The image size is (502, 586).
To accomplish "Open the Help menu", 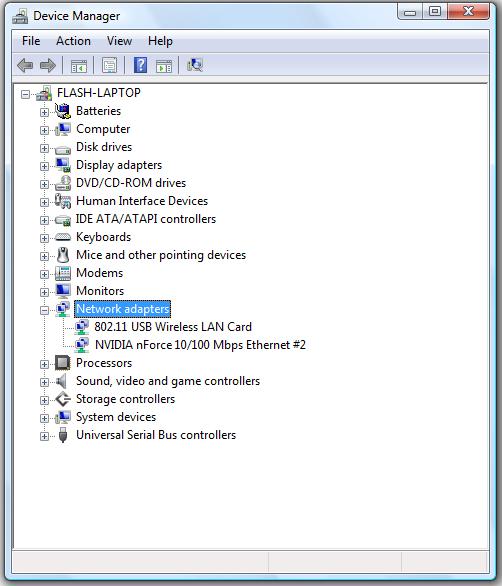I will pyautogui.click(x=160, y=41).
